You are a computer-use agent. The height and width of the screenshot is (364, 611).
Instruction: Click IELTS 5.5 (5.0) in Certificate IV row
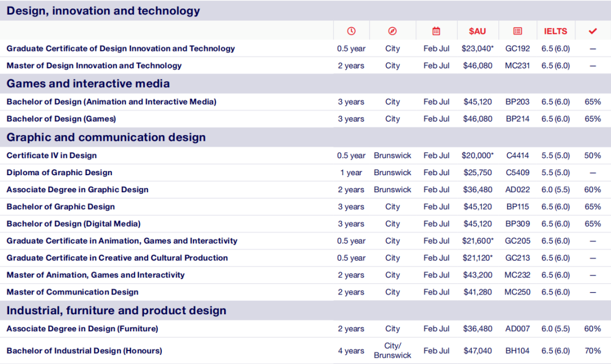tap(556, 156)
